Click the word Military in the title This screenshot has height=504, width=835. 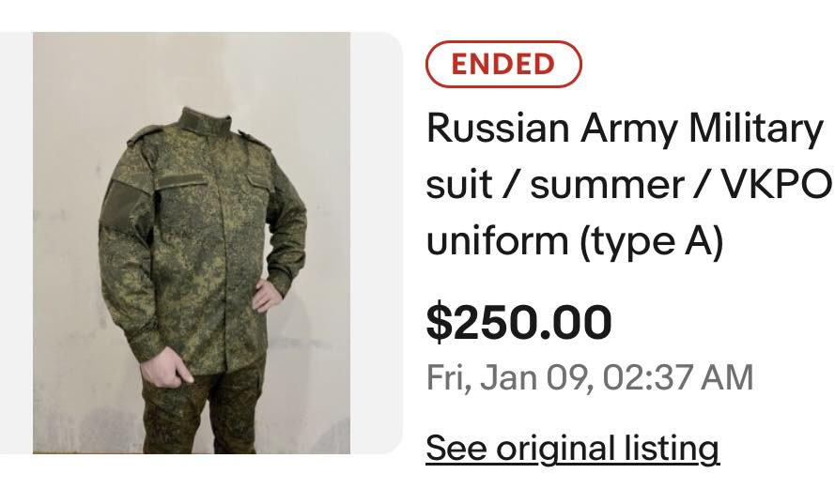755,128
